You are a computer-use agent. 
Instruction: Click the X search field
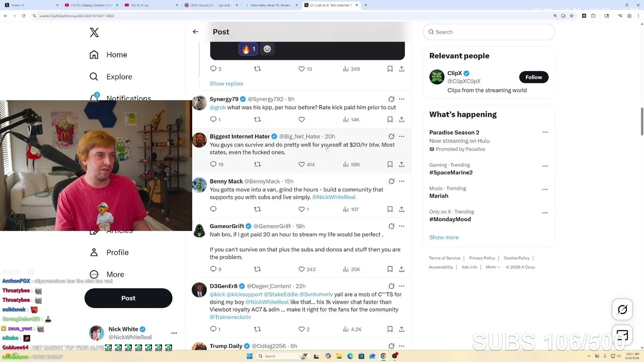(x=489, y=32)
